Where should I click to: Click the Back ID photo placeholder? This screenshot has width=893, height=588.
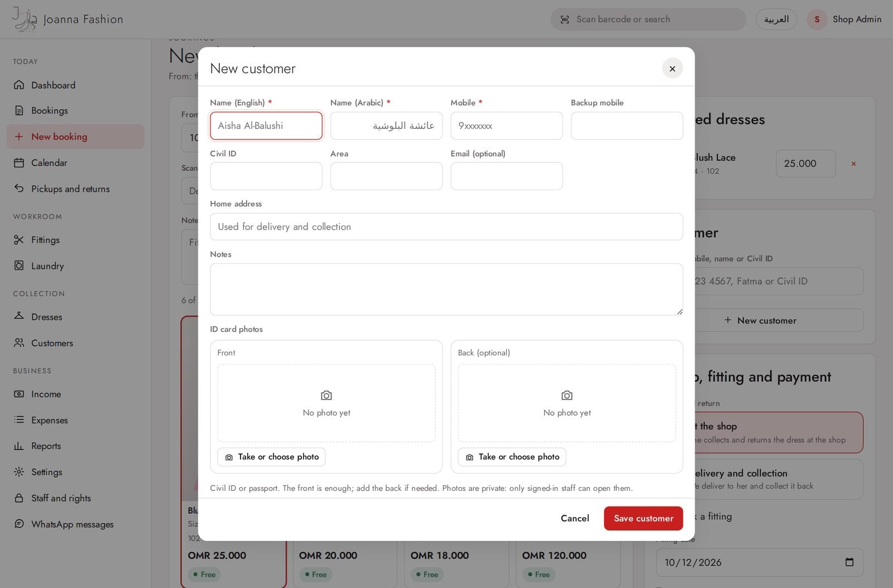click(566, 403)
